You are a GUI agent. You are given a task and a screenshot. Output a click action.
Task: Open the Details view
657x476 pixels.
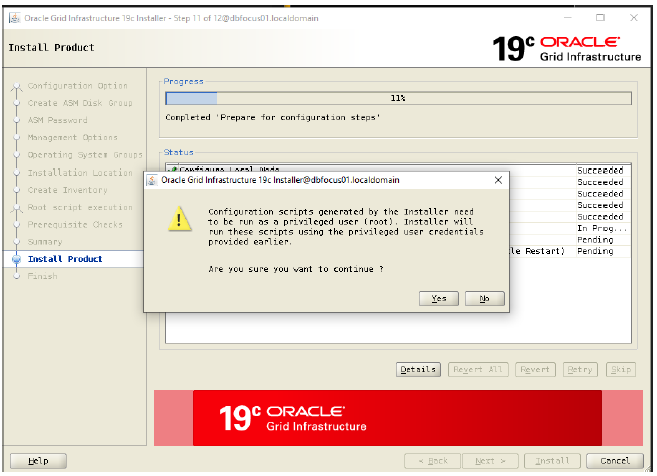tap(418, 370)
